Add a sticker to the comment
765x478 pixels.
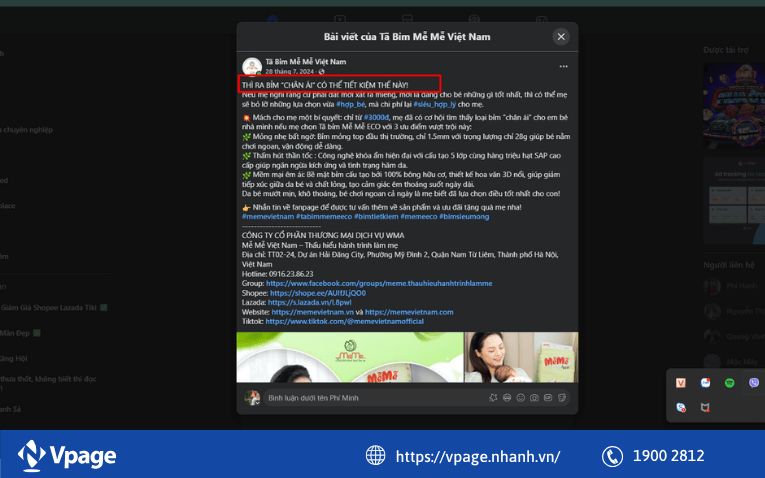pyautogui.click(x=562, y=398)
